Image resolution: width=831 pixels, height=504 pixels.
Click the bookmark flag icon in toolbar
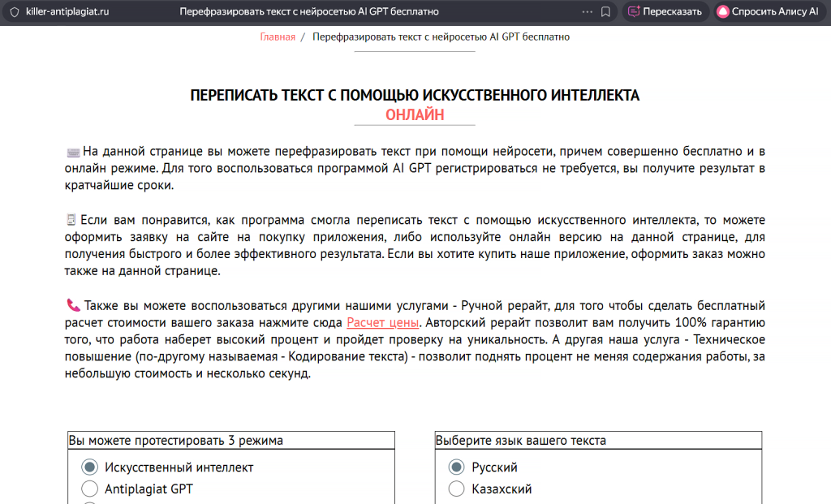(606, 11)
